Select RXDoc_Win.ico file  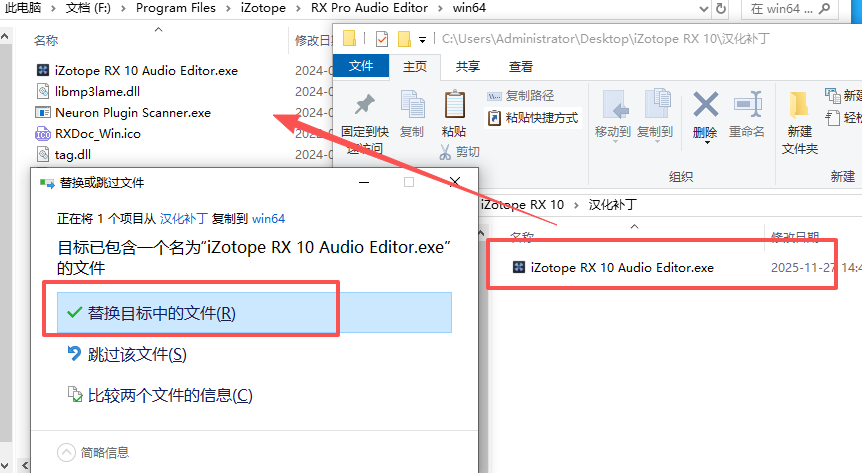click(x=88, y=134)
